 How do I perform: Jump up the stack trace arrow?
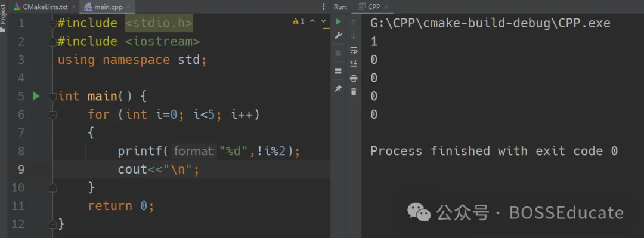354,22
